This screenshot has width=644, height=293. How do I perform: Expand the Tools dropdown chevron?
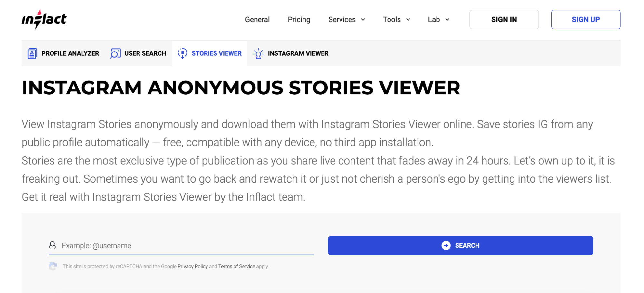[x=408, y=20]
